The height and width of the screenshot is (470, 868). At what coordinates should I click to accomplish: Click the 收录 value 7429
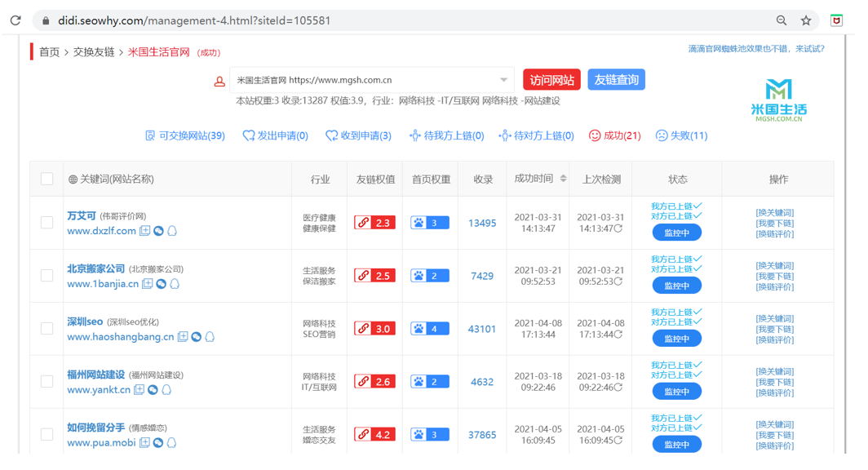coord(482,276)
